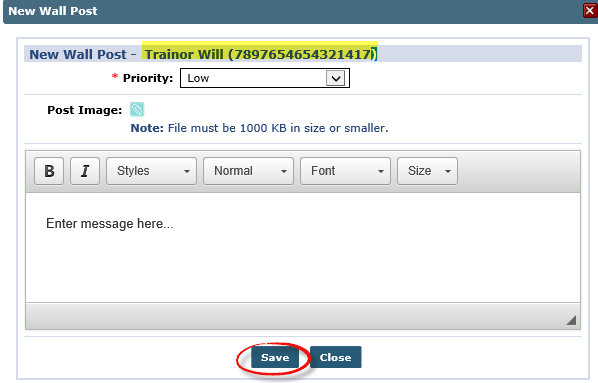The height and width of the screenshot is (383, 598).
Task: Click the Priority field label
Action: point(148,78)
